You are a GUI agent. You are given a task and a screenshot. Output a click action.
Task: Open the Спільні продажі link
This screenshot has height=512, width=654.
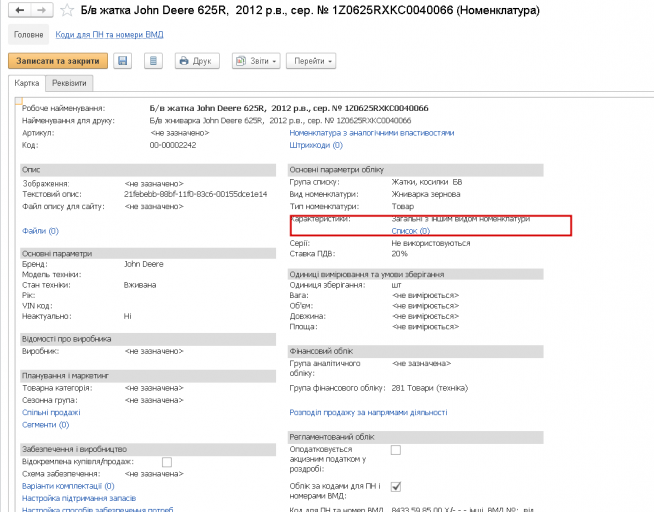51,412
